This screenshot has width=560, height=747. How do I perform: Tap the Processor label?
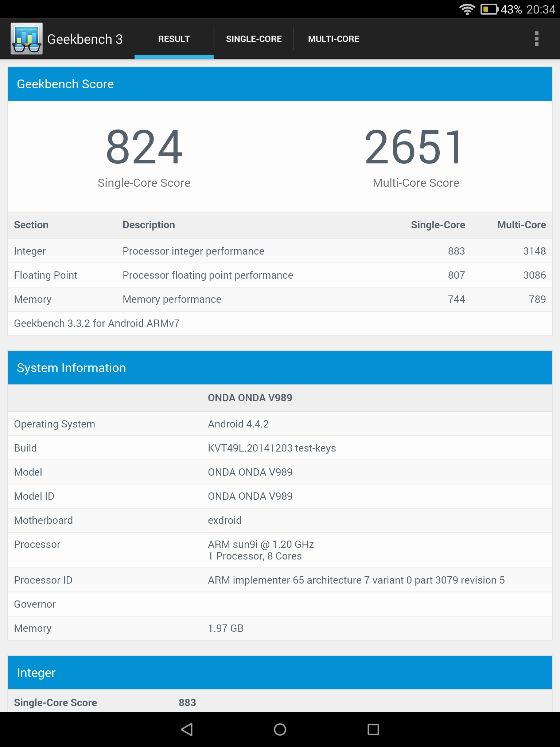coord(37,544)
